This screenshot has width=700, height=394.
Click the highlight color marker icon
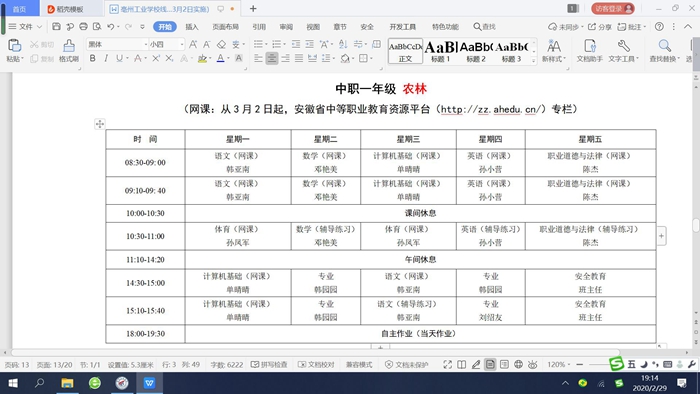click(x=202, y=58)
